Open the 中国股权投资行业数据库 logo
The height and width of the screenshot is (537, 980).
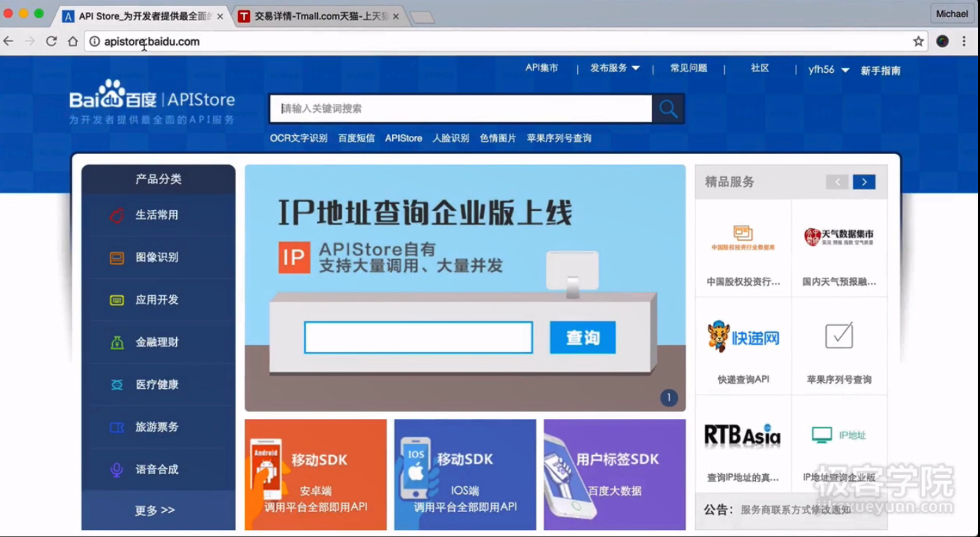point(743,238)
